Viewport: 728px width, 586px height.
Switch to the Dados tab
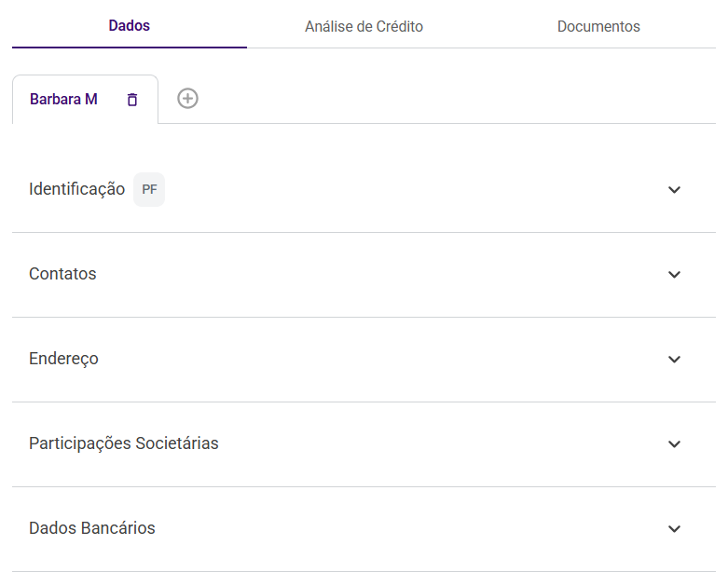point(129,25)
